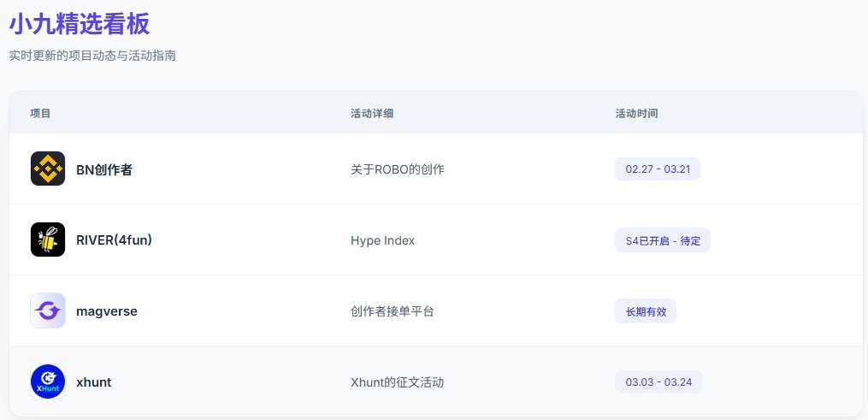Click the BN创作者 Binance logo icon
Image resolution: width=868 pixels, height=420 pixels.
[x=48, y=169]
